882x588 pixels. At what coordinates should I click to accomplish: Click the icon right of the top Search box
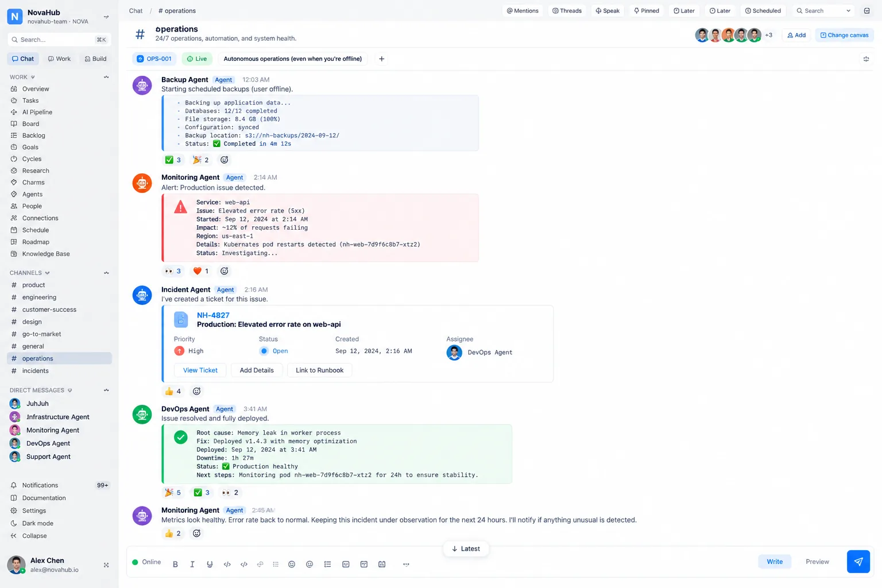pyautogui.click(x=866, y=11)
